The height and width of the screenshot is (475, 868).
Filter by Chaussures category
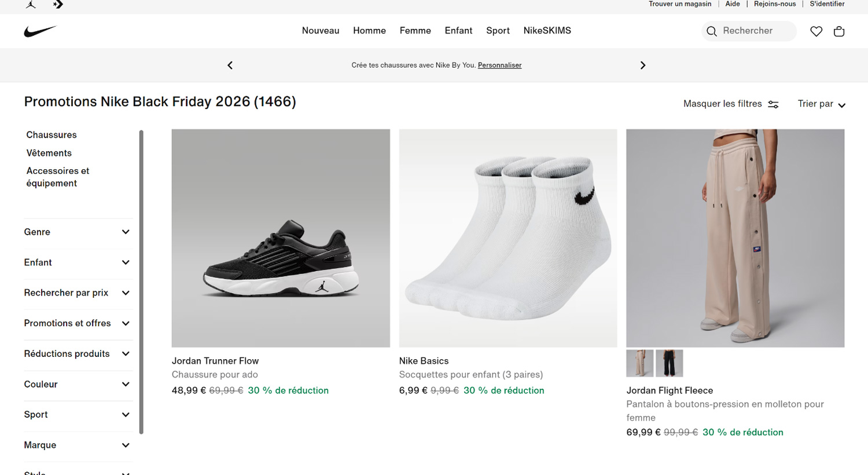(x=52, y=135)
